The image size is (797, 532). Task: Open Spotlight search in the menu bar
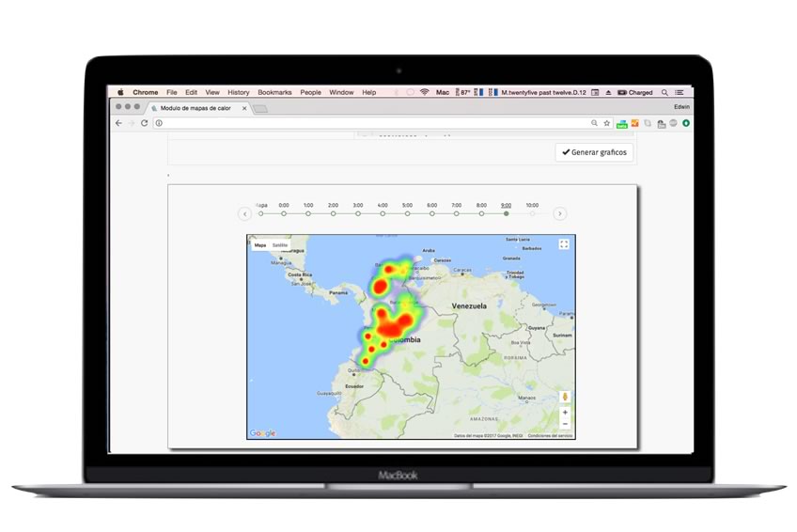tap(664, 92)
